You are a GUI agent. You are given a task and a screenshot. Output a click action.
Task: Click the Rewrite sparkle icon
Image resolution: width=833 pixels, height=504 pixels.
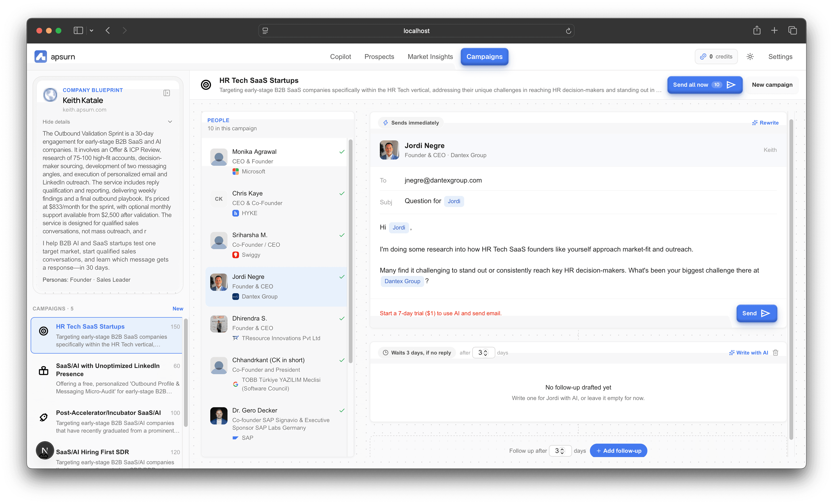pos(755,123)
